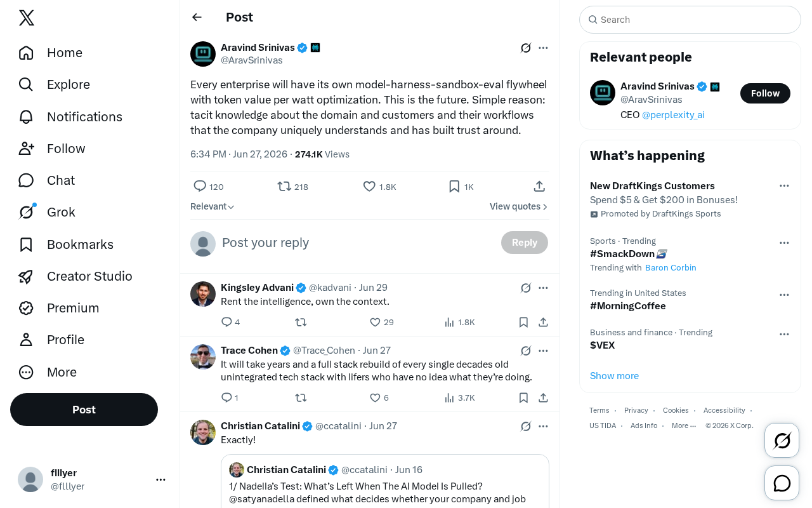Reply to main post with 120 comments

[x=208, y=187]
